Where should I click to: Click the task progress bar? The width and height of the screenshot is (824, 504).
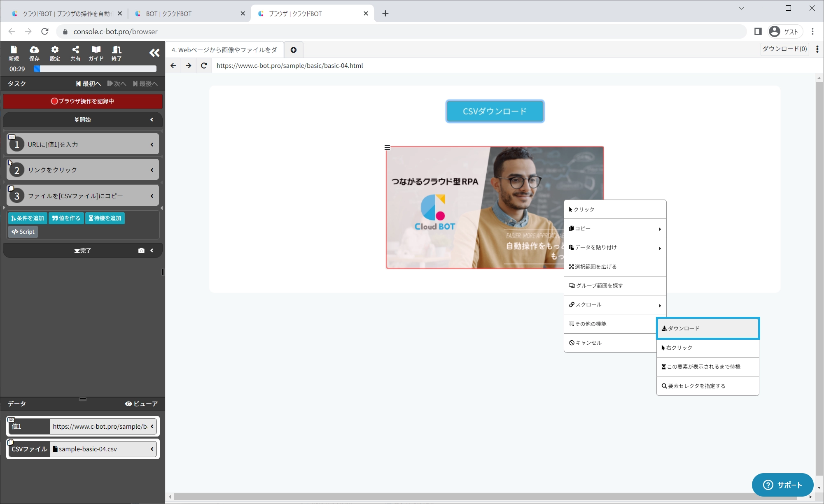click(95, 69)
